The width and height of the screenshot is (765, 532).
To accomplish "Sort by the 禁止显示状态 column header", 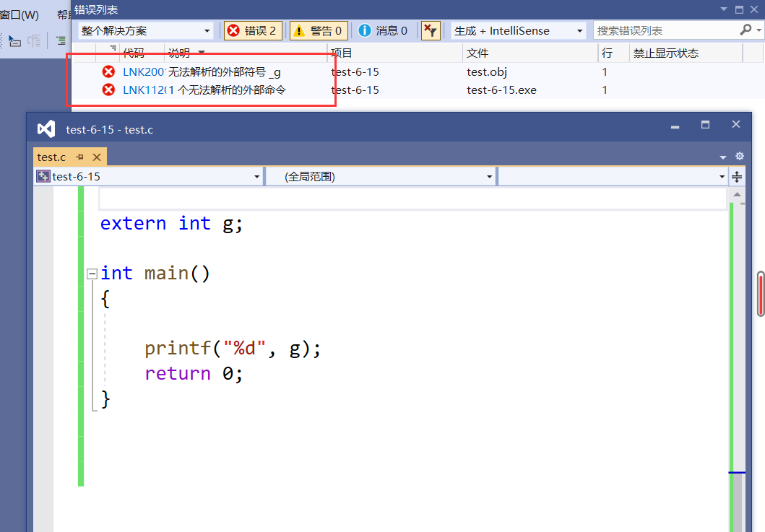I will [x=666, y=53].
